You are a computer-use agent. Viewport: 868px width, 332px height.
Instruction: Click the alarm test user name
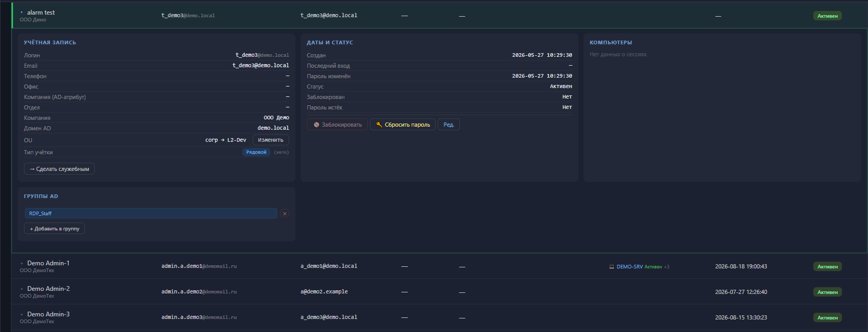[x=41, y=13]
